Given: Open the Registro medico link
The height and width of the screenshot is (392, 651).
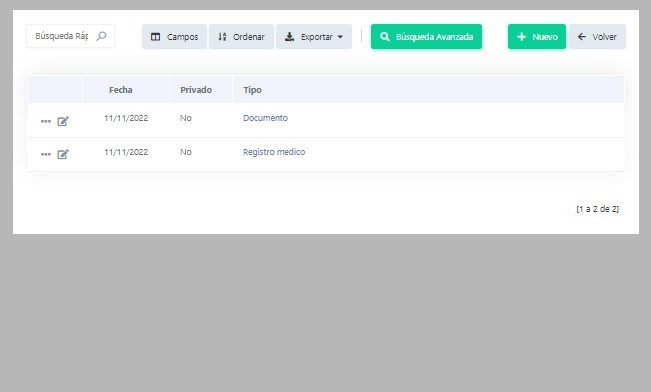Looking at the screenshot, I should pos(274,152).
